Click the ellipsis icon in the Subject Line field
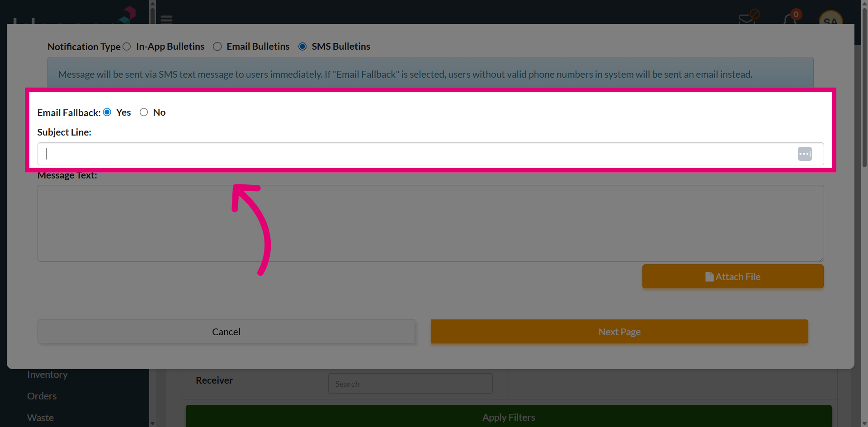The width and height of the screenshot is (868, 427). [x=805, y=154]
